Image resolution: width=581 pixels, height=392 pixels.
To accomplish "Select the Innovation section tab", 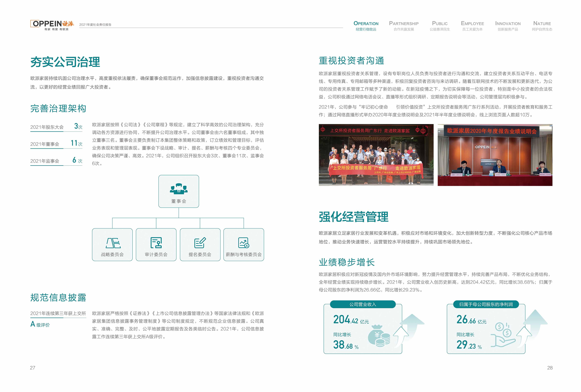I will (508, 26).
